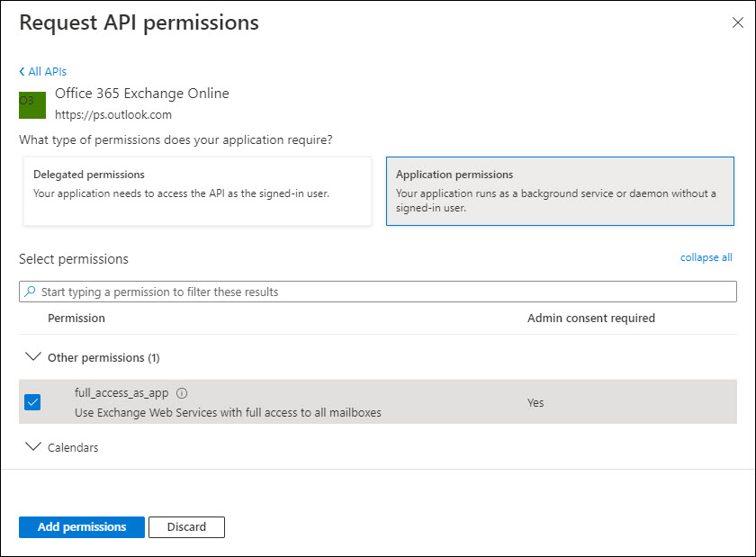Close the Request API permissions panel

tap(737, 23)
